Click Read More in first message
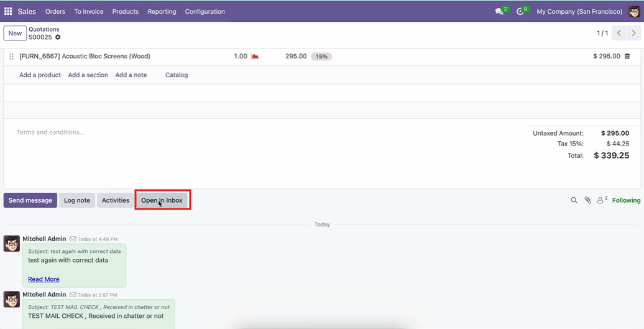644x329 pixels. [x=44, y=279]
